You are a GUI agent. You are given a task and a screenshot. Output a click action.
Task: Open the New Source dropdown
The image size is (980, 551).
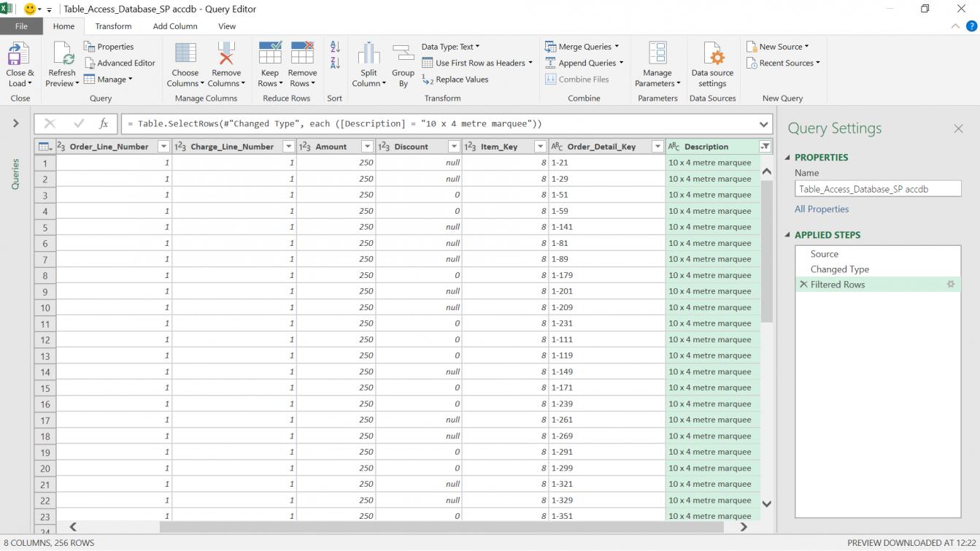coord(778,47)
